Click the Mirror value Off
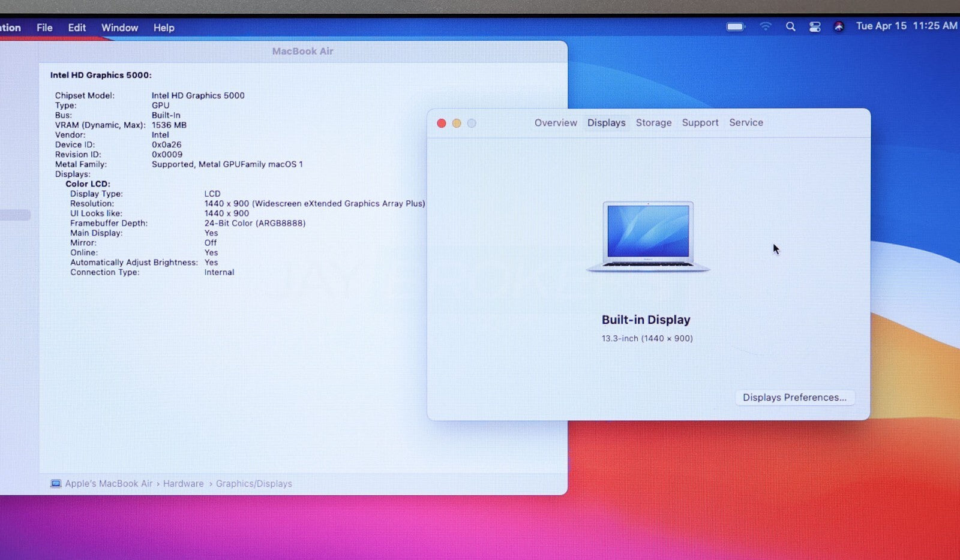The width and height of the screenshot is (960, 560). tap(211, 243)
